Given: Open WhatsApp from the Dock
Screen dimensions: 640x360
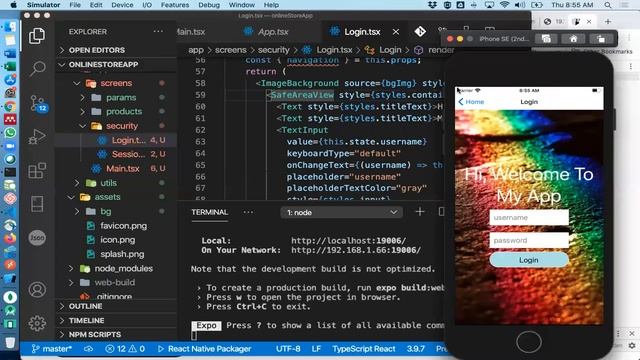Looking at the screenshot, I should coord(10,133).
